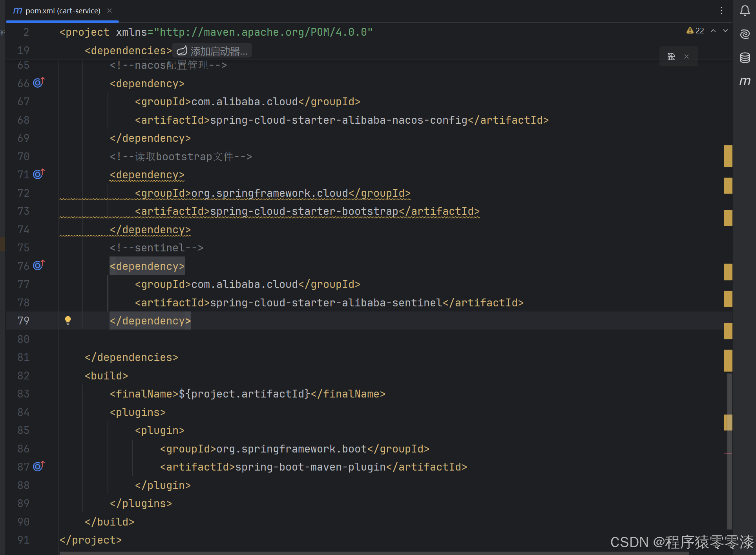Click the 读取bootstrap文件 comment line

(181, 157)
